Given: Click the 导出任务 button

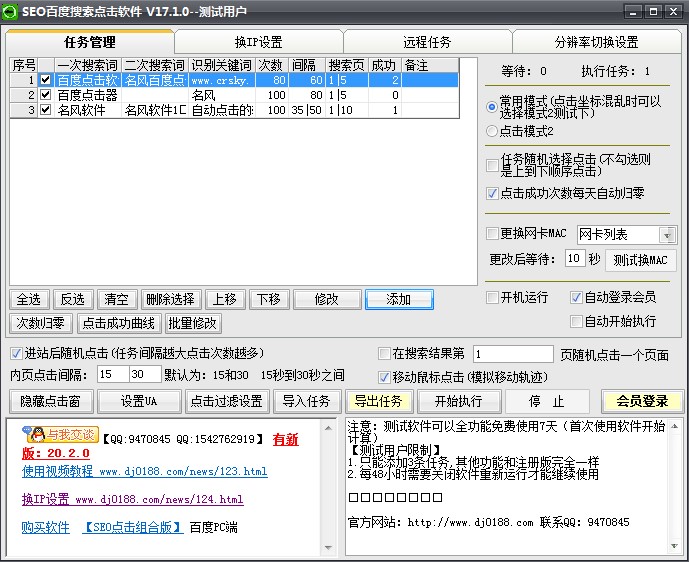Looking at the screenshot, I should click(378, 401).
